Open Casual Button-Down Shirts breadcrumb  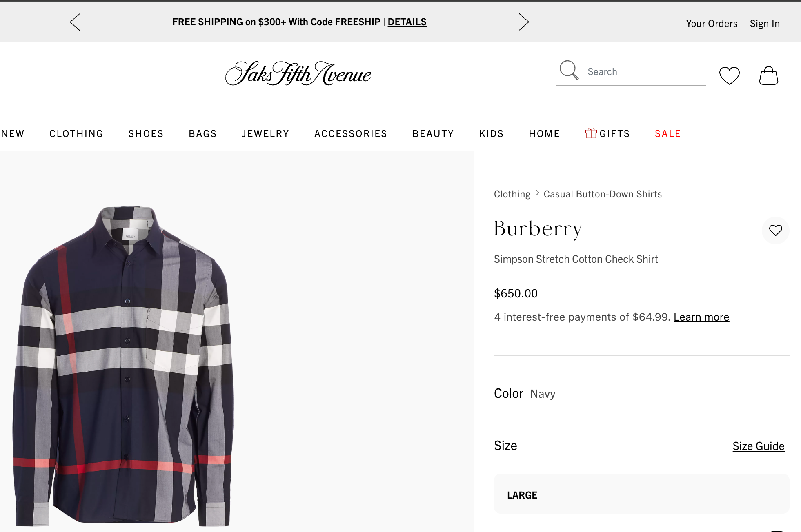(602, 194)
